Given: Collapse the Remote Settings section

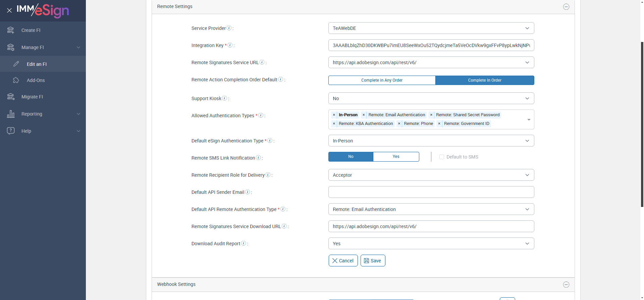Looking at the screenshot, I should pos(566,7).
